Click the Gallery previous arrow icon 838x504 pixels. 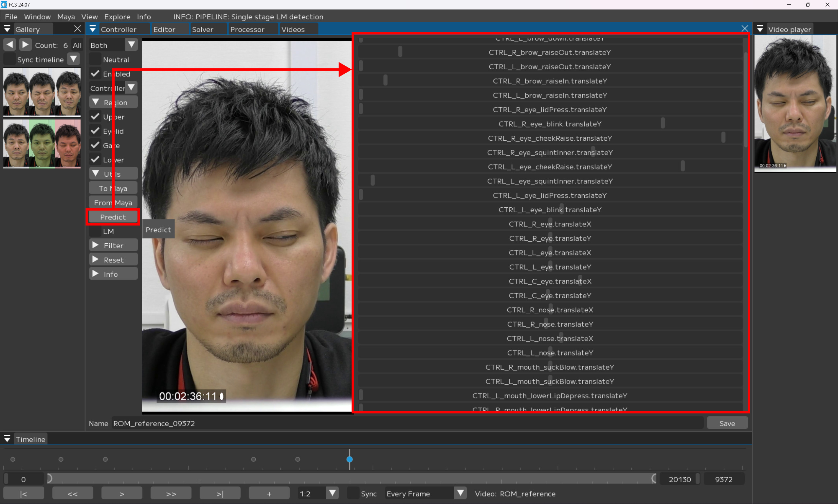[x=9, y=44]
